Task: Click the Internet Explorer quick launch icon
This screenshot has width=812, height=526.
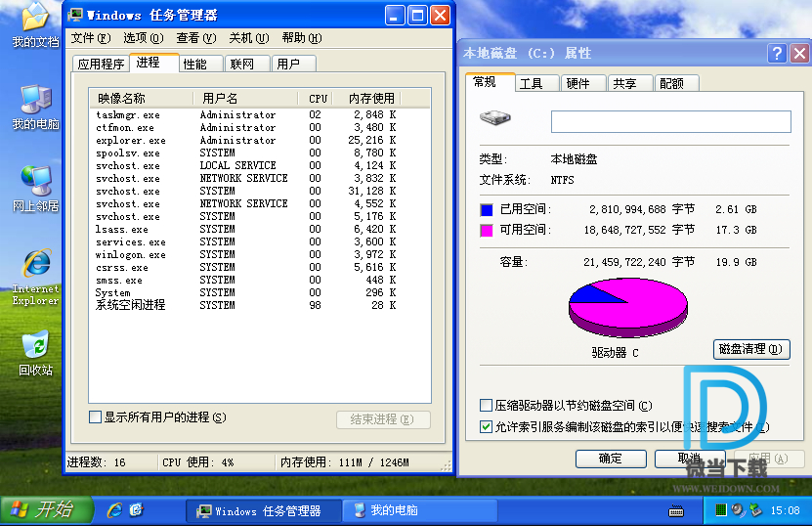Action: [x=114, y=510]
